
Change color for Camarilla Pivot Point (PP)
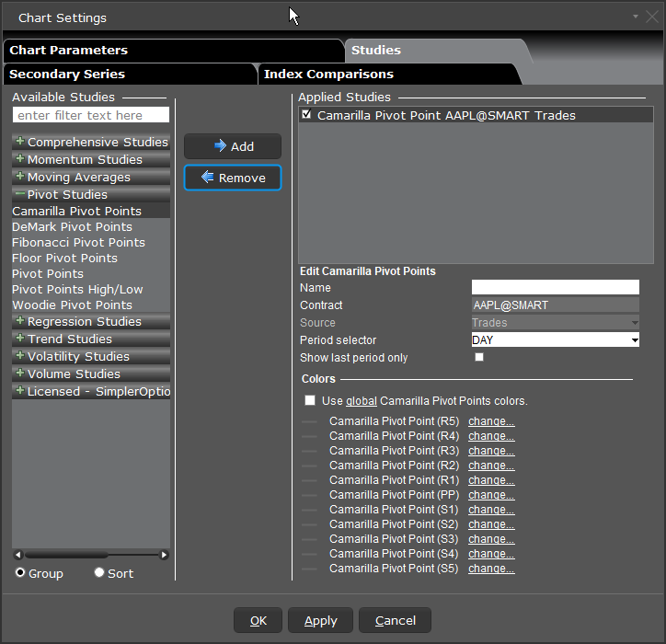[491, 494]
